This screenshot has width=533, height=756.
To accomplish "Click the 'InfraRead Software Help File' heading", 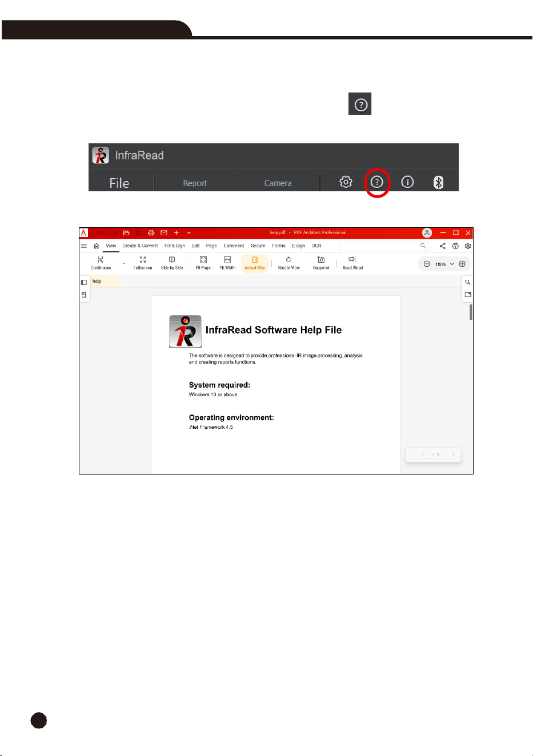I will pos(274,330).
